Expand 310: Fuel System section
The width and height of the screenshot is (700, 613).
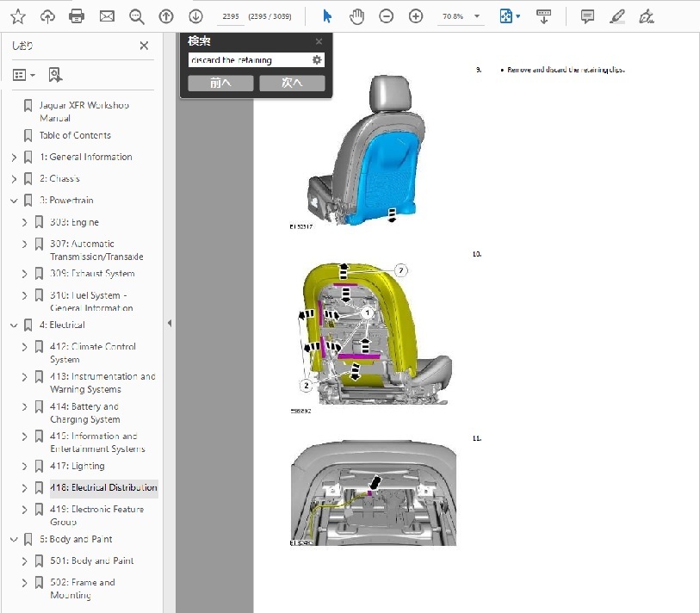coord(25,295)
